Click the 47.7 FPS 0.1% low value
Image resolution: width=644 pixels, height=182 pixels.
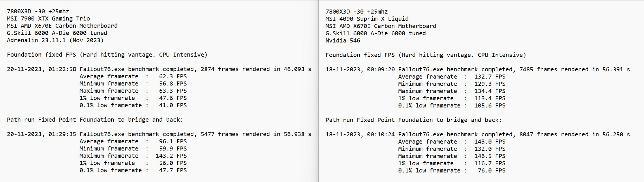173,170
